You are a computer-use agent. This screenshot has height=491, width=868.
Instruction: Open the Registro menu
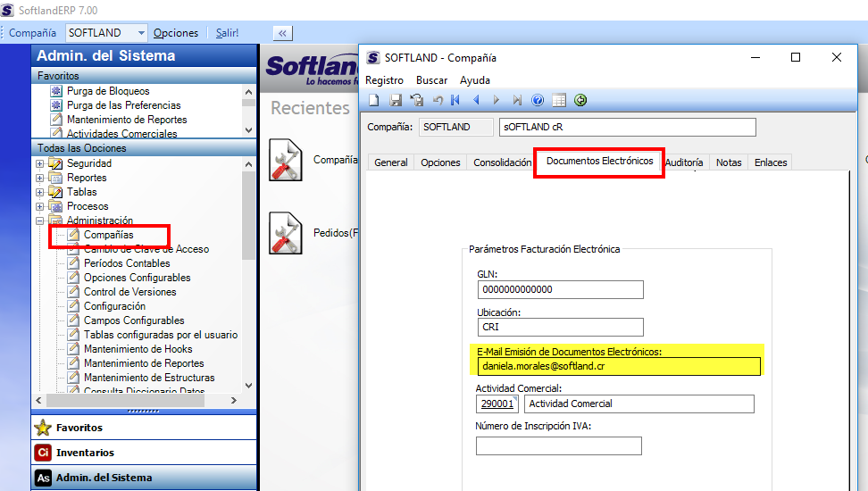[384, 80]
